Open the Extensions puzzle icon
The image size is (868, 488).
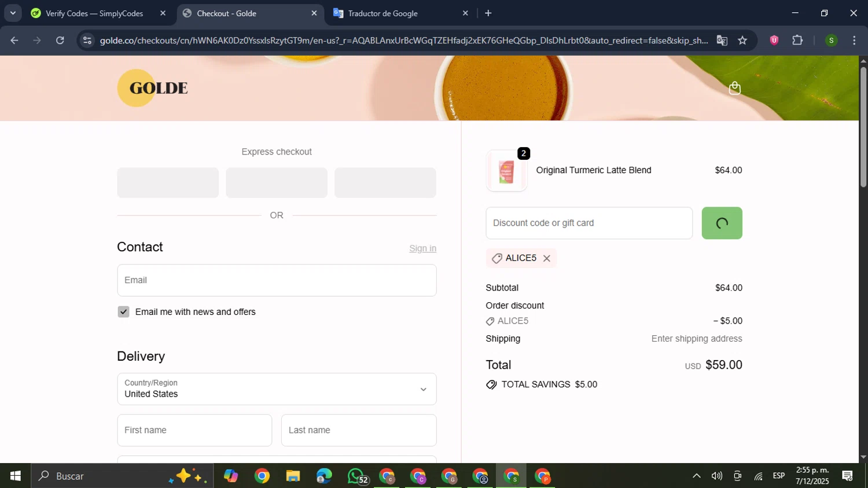797,41
